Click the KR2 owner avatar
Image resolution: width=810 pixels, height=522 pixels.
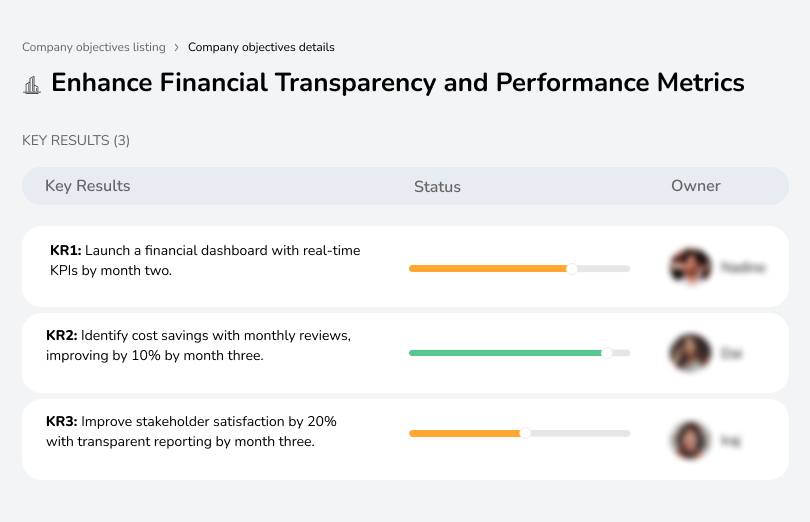691,353
